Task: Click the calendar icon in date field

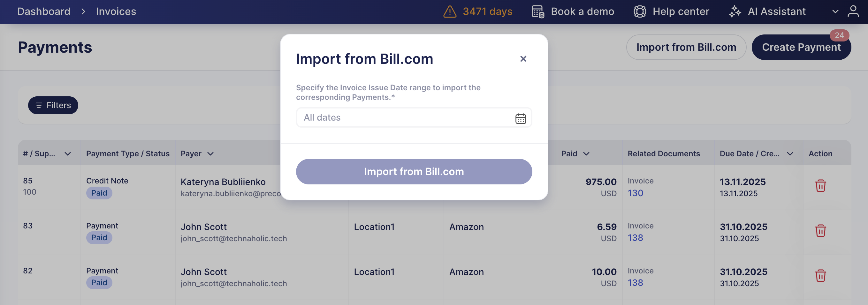Action: click(x=520, y=118)
